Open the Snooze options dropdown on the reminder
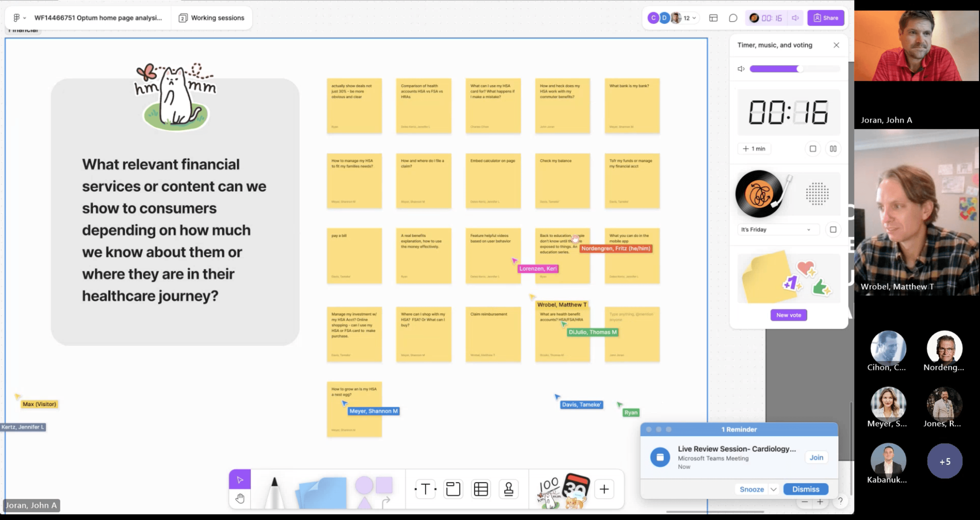 [774, 489]
